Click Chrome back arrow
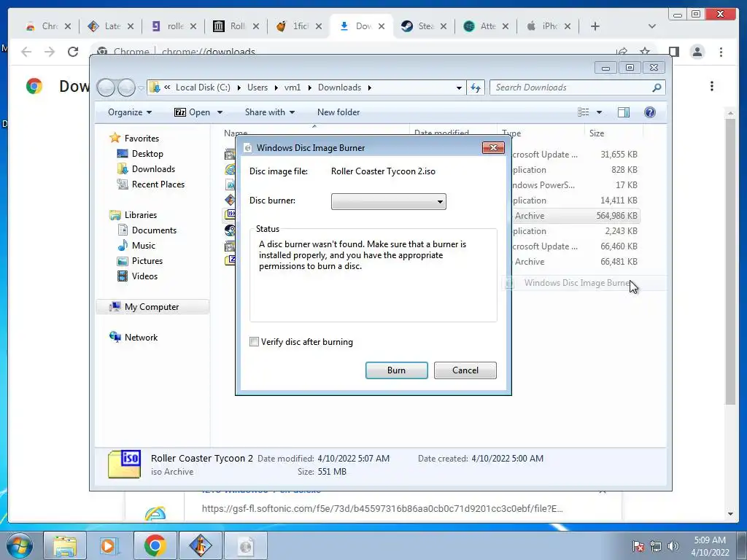Image resolution: width=747 pixels, height=560 pixels. click(26, 52)
